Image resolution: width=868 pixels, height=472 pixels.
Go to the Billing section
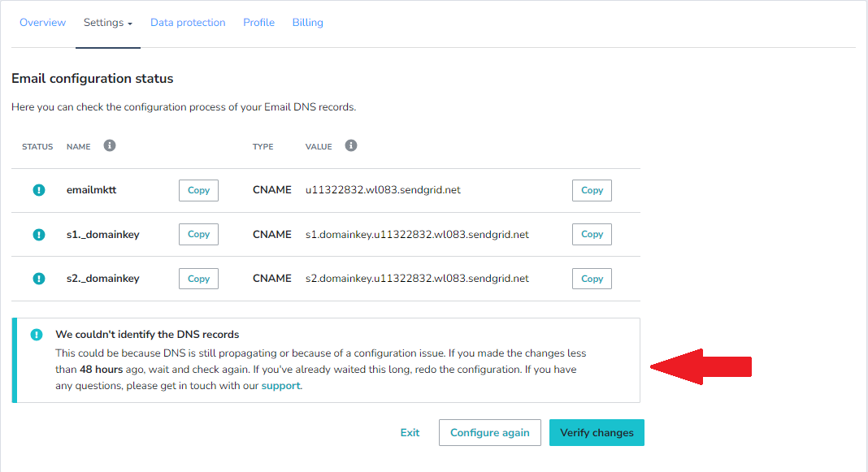(x=307, y=22)
